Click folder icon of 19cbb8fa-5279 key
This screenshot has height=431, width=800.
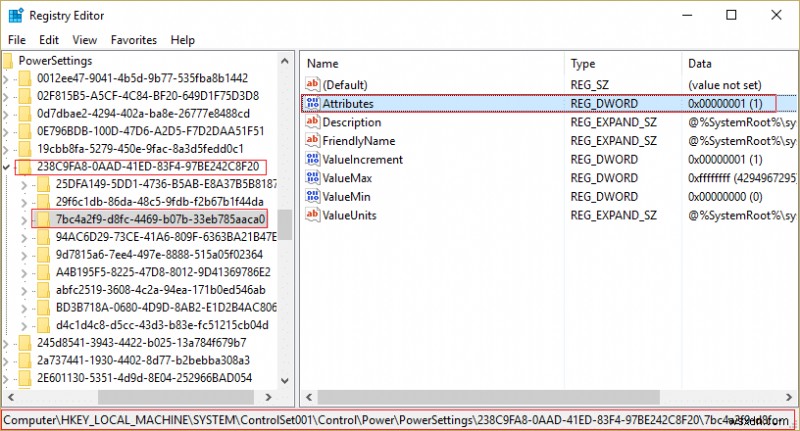[x=24, y=149]
